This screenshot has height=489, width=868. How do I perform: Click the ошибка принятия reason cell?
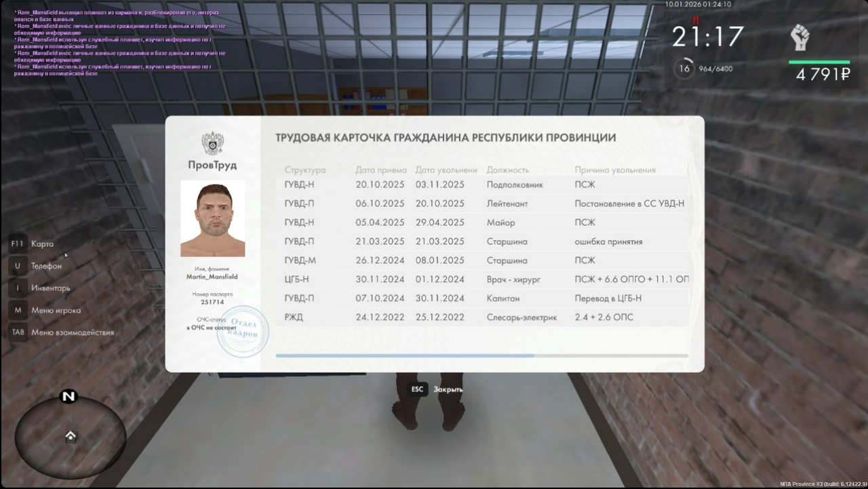[608, 241]
